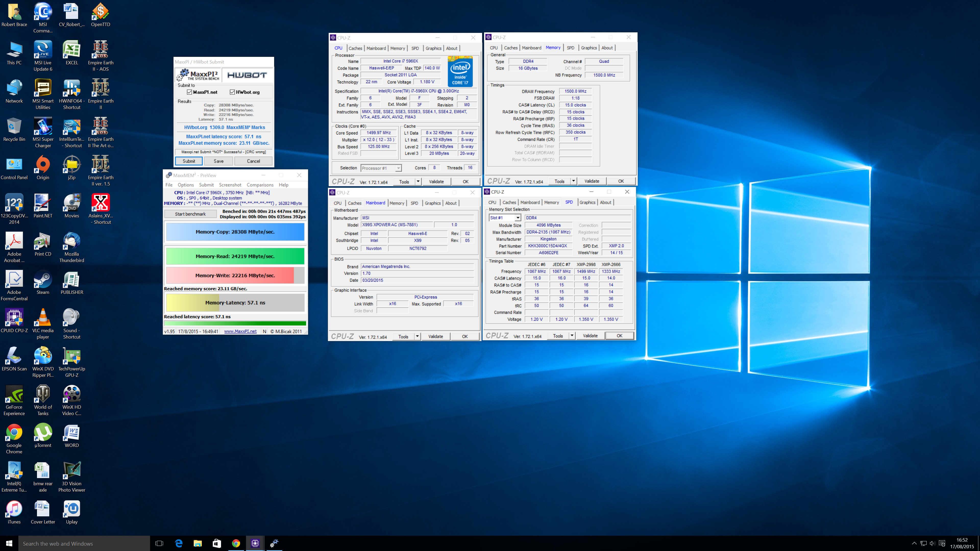Open Action Center notification icon
The width and height of the screenshot is (980, 551).
pyautogui.click(x=942, y=543)
